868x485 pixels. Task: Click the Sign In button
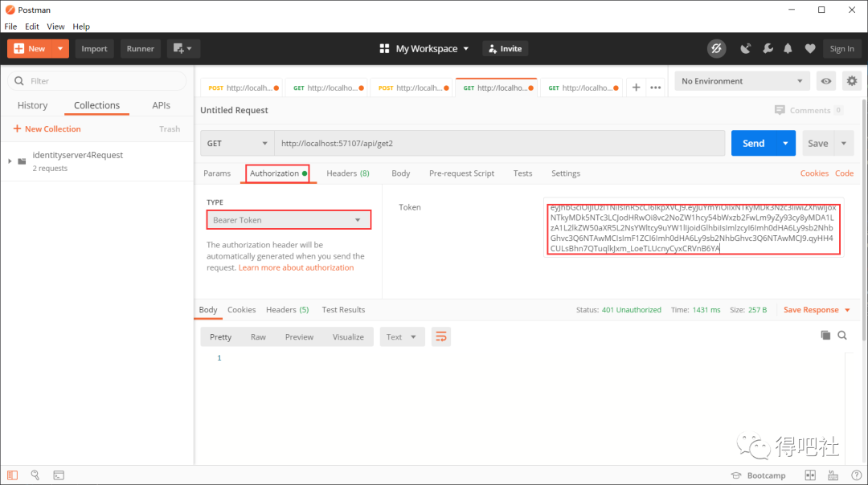(841, 49)
